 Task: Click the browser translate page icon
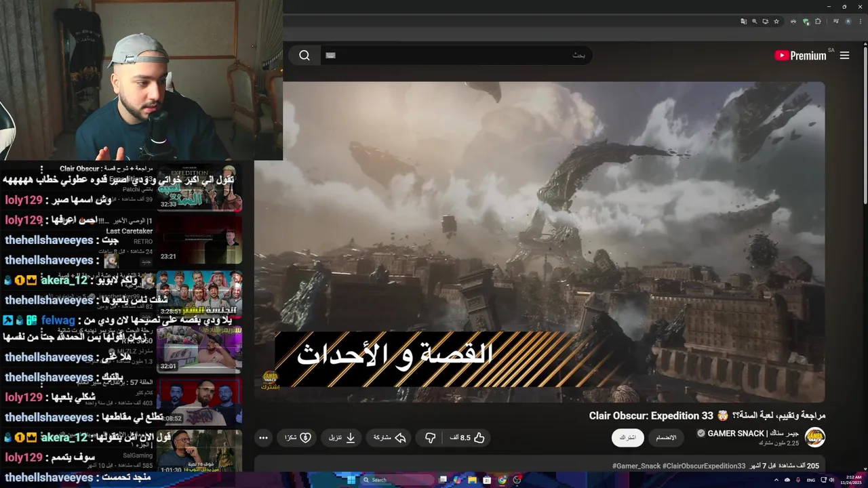click(x=744, y=22)
